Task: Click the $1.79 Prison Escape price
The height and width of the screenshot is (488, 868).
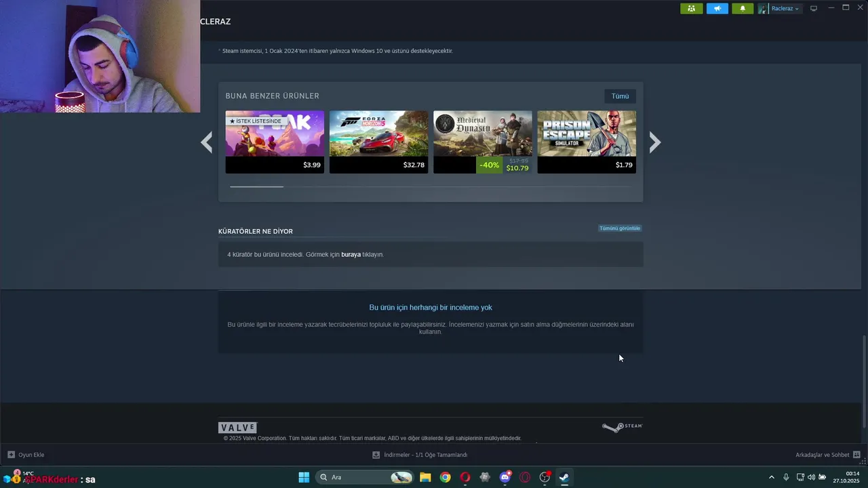Action: click(624, 165)
